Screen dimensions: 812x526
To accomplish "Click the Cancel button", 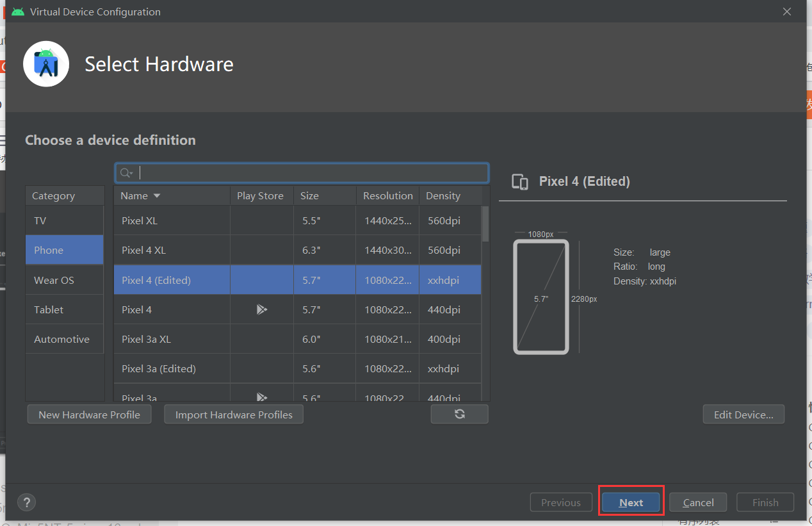I will coord(698,502).
